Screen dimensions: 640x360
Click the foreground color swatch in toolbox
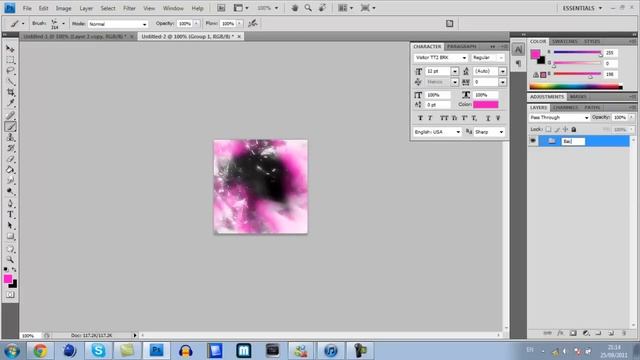pos(8,279)
